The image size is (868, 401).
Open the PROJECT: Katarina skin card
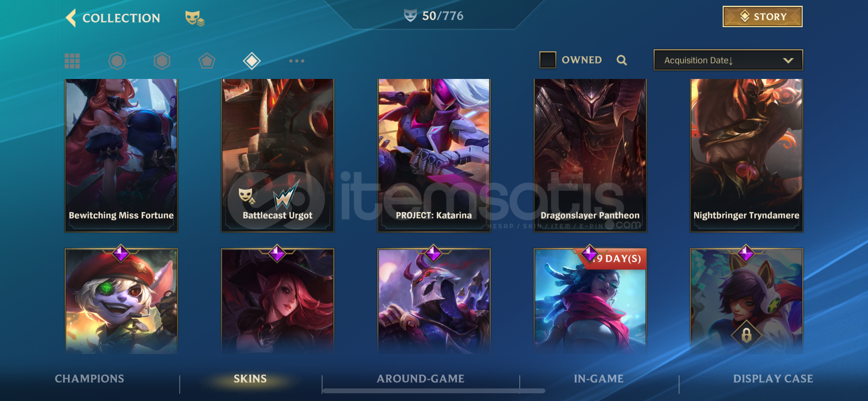(x=434, y=155)
